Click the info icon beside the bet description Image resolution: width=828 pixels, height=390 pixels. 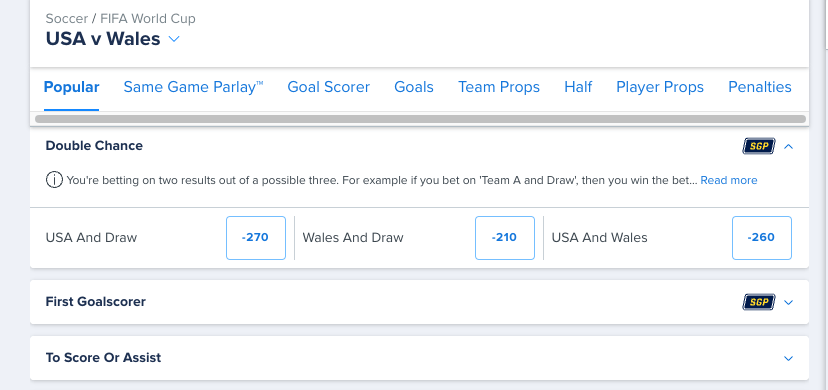click(x=54, y=180)
